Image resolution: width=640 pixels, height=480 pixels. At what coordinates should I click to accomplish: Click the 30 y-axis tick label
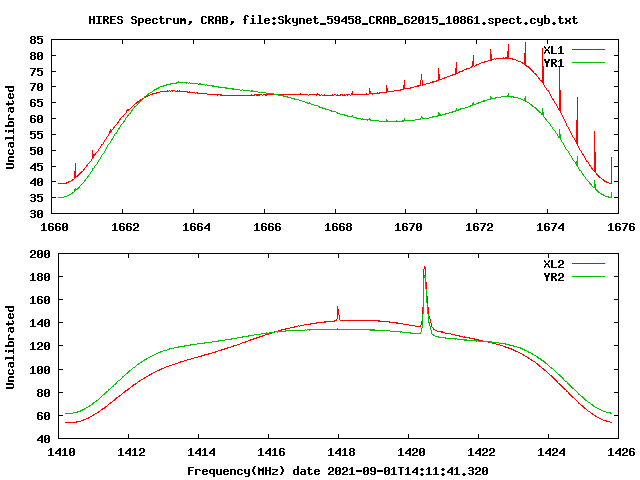[36, 214]
